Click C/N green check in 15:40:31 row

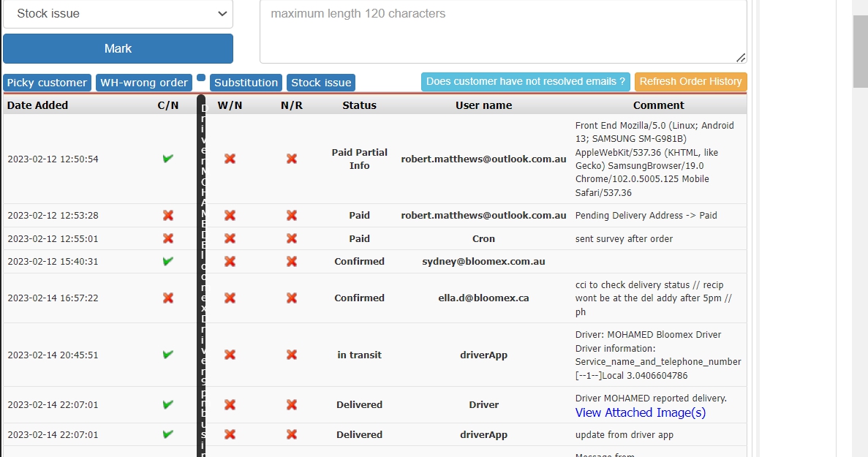[167, 261]
